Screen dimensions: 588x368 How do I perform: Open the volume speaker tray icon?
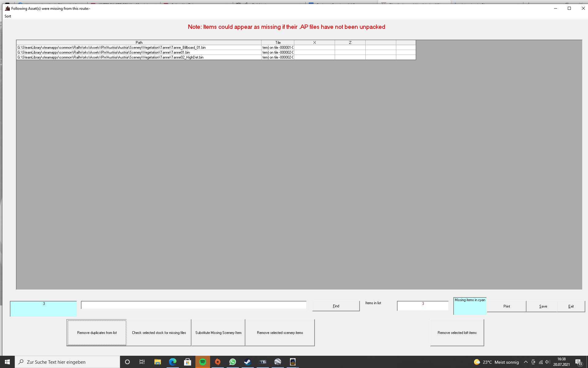pyautogui.click(x=548, y=362)
